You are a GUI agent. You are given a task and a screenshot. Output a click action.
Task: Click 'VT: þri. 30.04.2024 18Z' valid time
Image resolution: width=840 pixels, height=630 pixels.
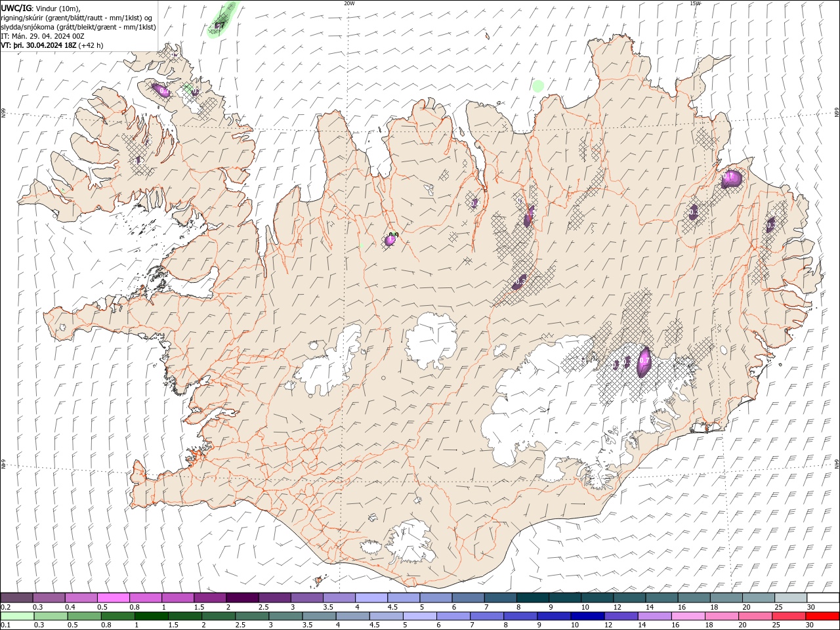point(38,45)
